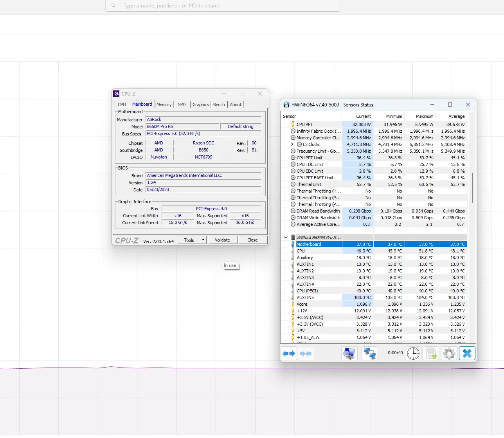Open the HWiNFO summary monitor icon
The width and height of the screenshot is (504, 438).
coord(349,353)
